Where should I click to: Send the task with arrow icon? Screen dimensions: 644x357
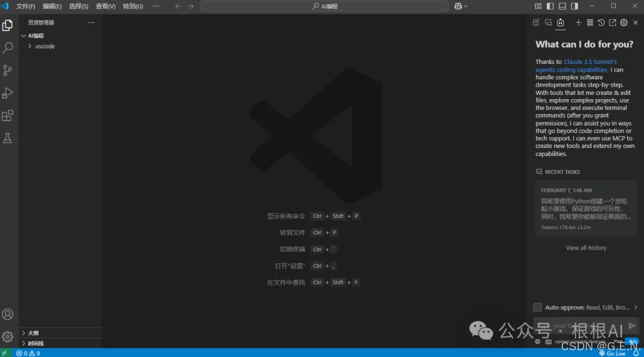[631, 326]
